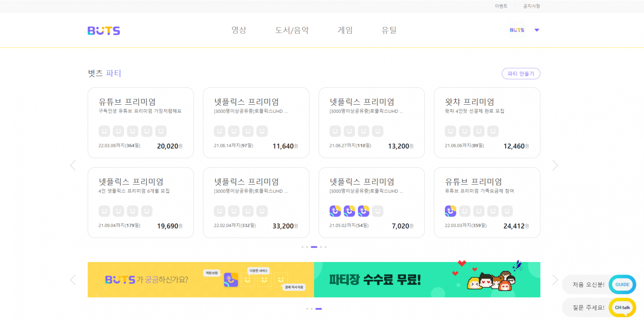Select the first banner carousel dot

[307, 309]
